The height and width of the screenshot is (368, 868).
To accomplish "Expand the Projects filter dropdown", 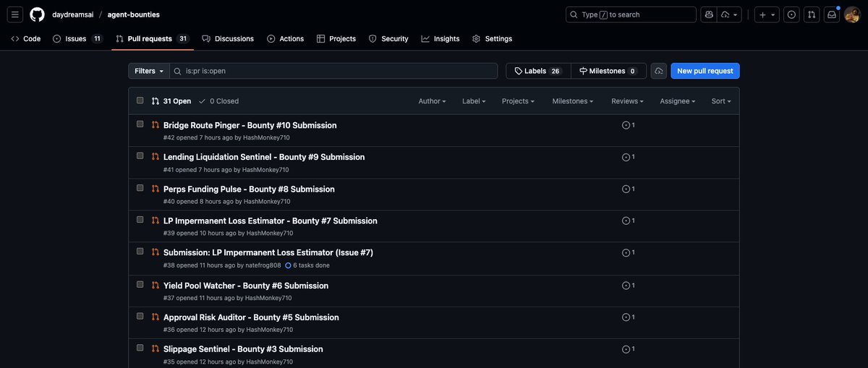I will pyautogui.click(x=518, y=101).
